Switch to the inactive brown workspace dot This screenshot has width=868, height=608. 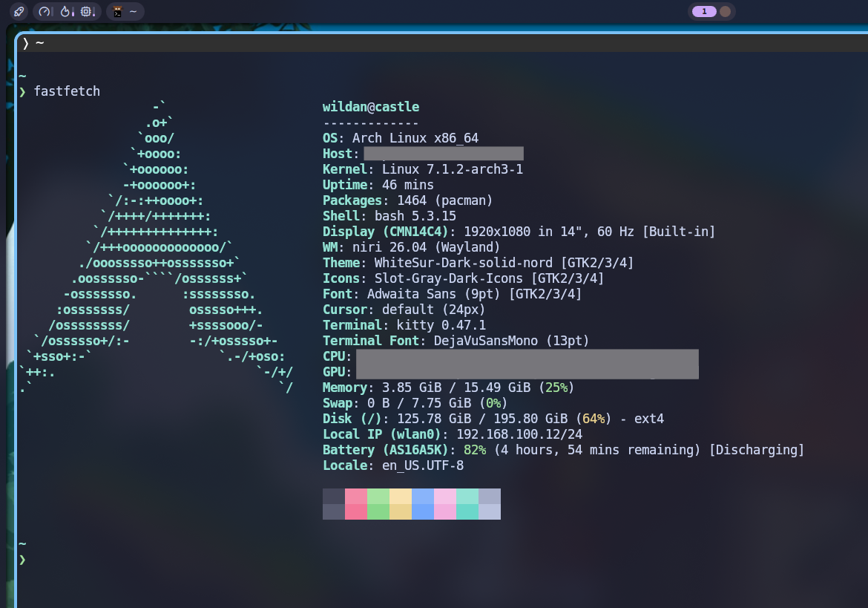pyautogui.click(x=725, y=12)
